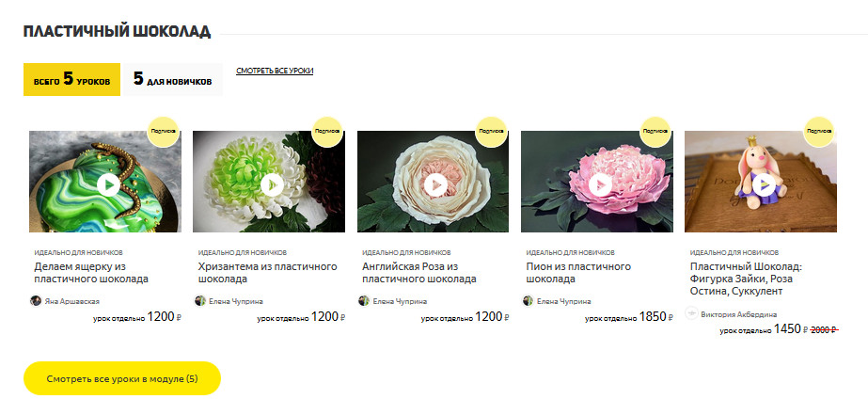Select the 'Всего 5 уроков' tab

(71, 80)
